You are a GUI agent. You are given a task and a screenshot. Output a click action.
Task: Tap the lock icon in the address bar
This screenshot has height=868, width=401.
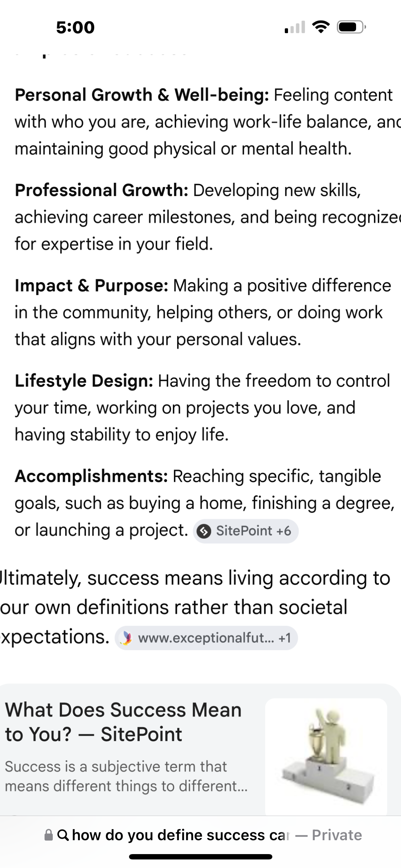click(x=48, y=835)
